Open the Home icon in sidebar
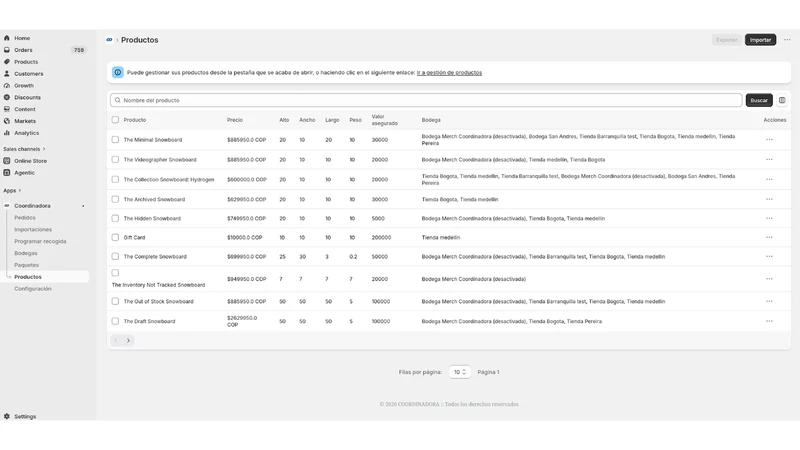The image size is (800, 450). tap(7, 38)
